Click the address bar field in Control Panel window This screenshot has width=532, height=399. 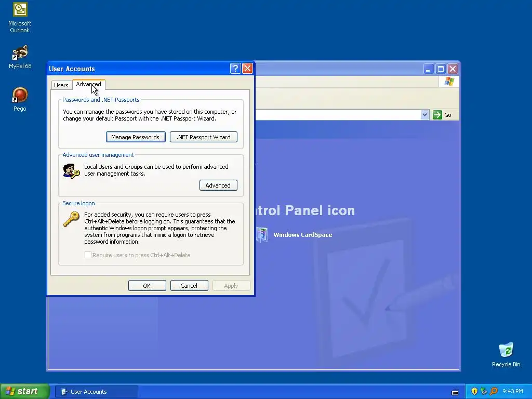coord(338,115)
